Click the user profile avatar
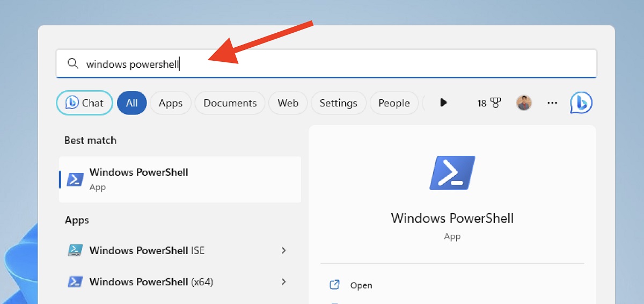Screen dimensions: 644x304 pos(524,103)
